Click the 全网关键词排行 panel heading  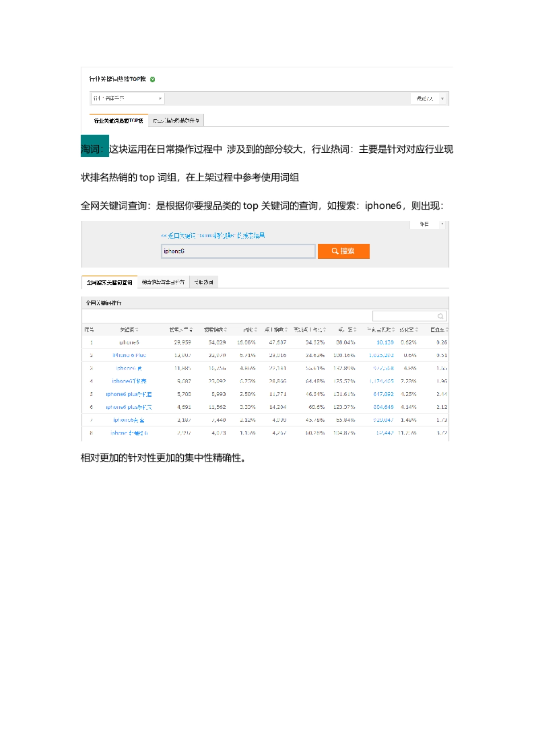click(x=104, y=303)
